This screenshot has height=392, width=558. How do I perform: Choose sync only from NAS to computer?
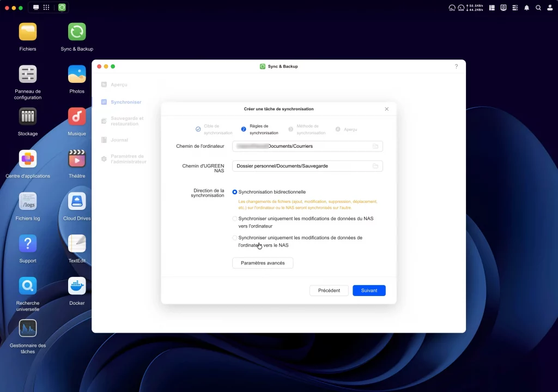(235, 219)
